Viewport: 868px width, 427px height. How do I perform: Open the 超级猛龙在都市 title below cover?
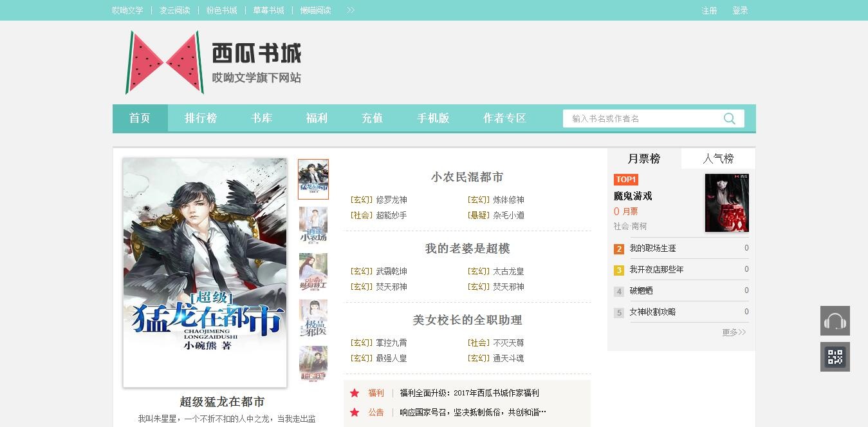pos(222,402)
